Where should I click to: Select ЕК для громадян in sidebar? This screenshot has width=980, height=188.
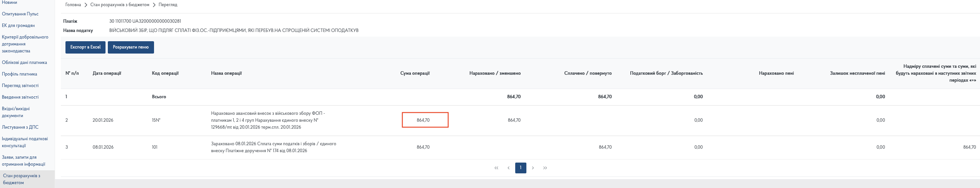pyautogui.click(x=18, y=26)
